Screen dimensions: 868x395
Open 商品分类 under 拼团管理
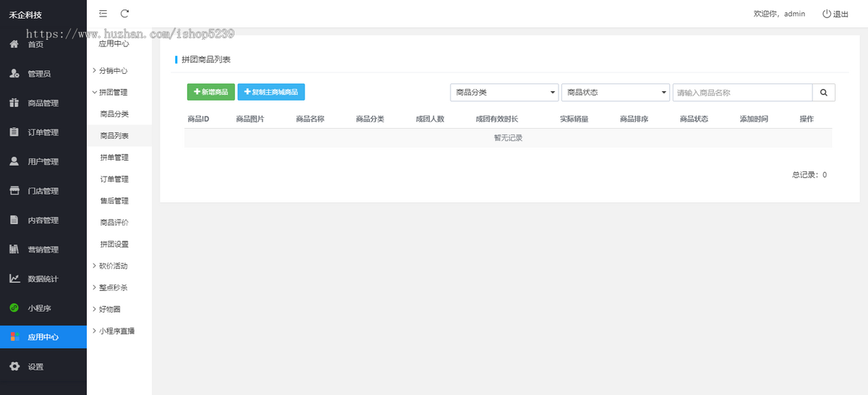point(119,114)
